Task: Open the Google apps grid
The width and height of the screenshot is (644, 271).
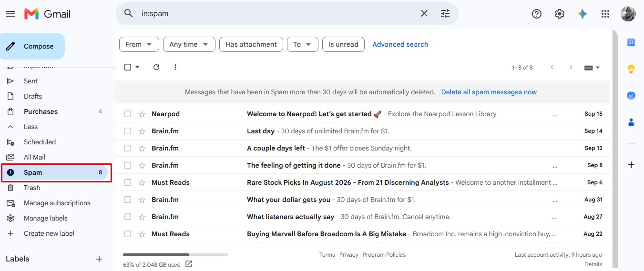Action: click(605, 14)
